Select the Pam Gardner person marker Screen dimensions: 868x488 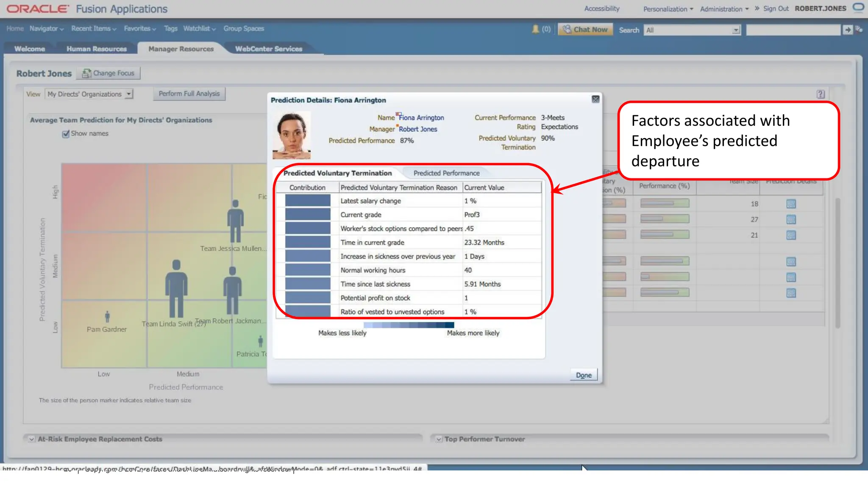[107, 316]
